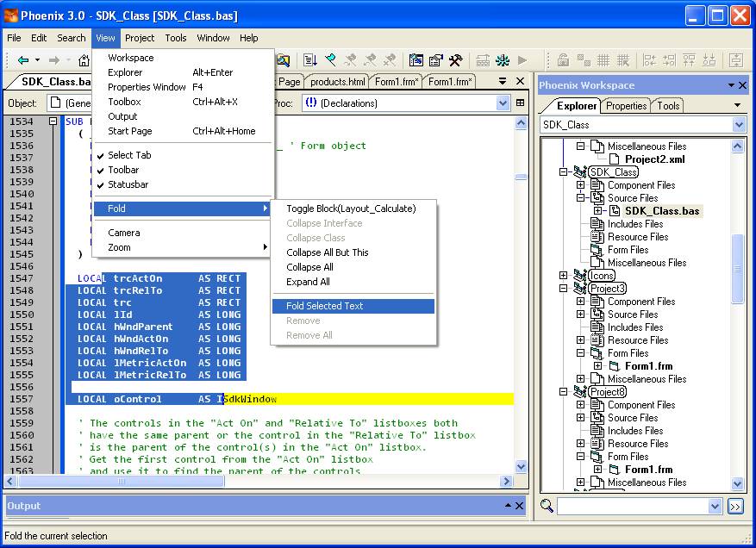This screenshot has width=756, height=548.
Task: Select Form1.frm under Project3
Action: [648, 366]
